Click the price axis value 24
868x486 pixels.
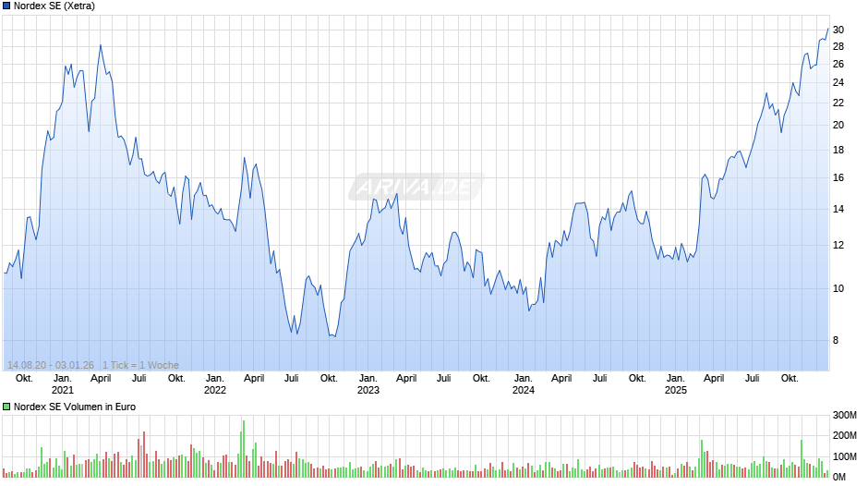click(838, 82)
